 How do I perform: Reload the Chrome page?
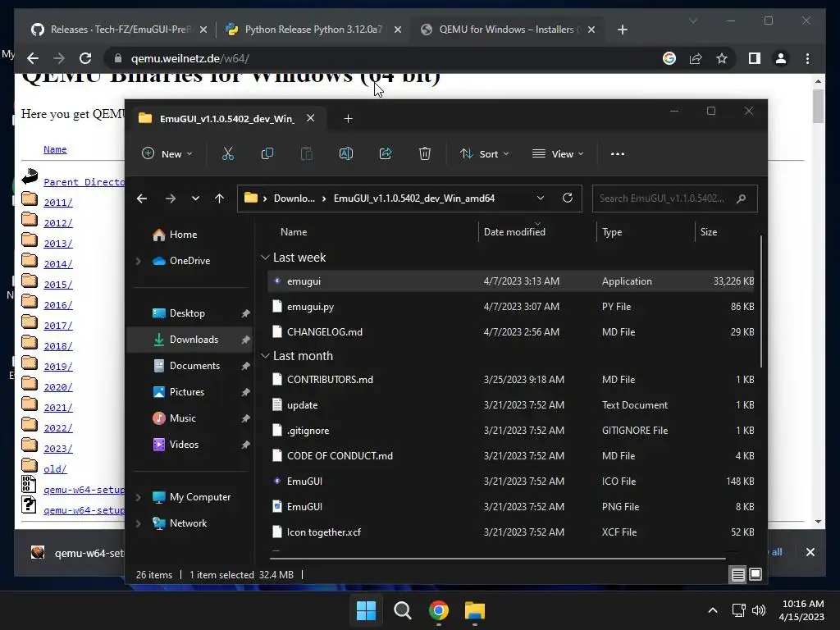pos(85,58)
